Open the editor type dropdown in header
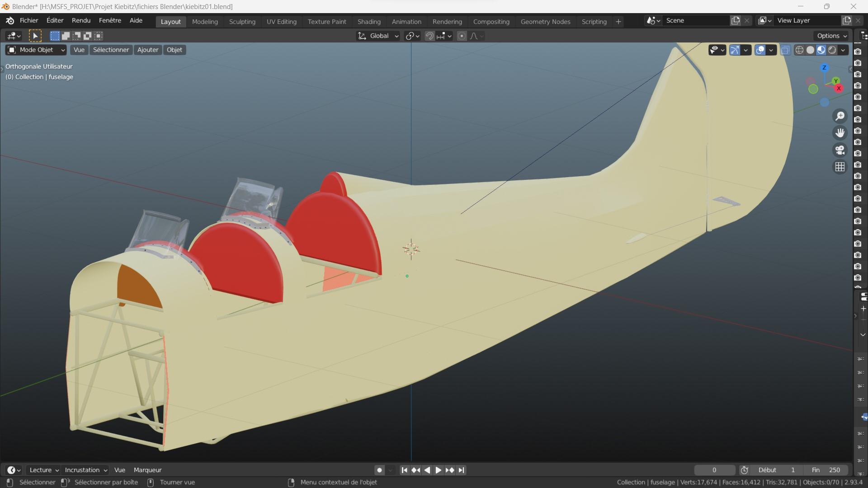The height and width of the screenshot is (488, 868). coord(14,36)
